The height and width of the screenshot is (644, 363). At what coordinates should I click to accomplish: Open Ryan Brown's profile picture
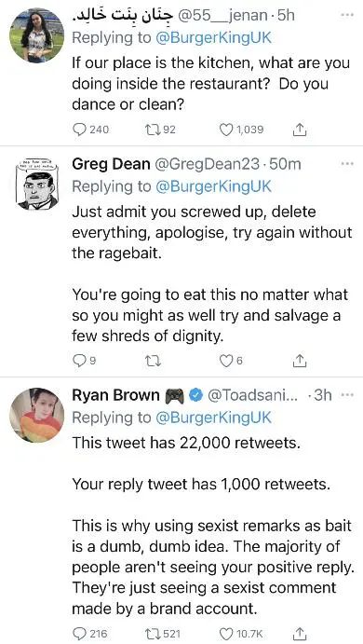coord(36,415)
